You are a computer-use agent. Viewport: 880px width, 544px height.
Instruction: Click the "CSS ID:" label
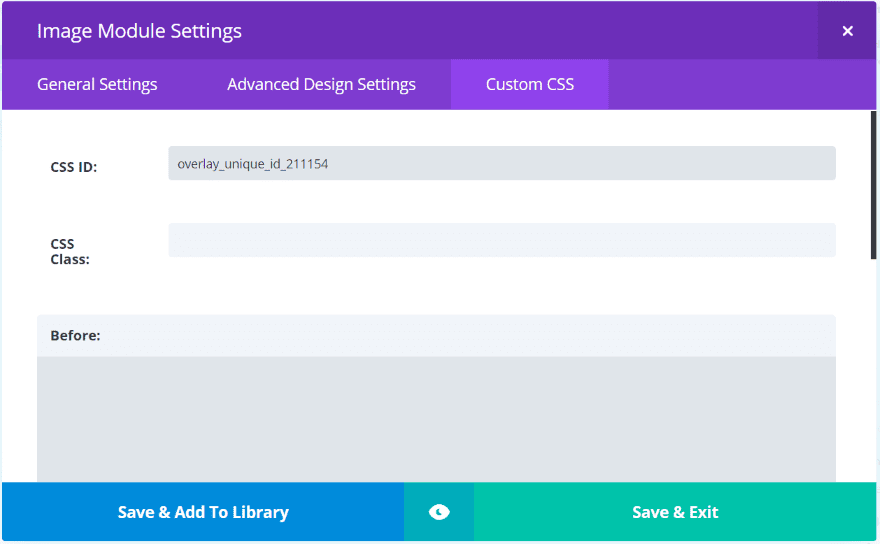74,167
